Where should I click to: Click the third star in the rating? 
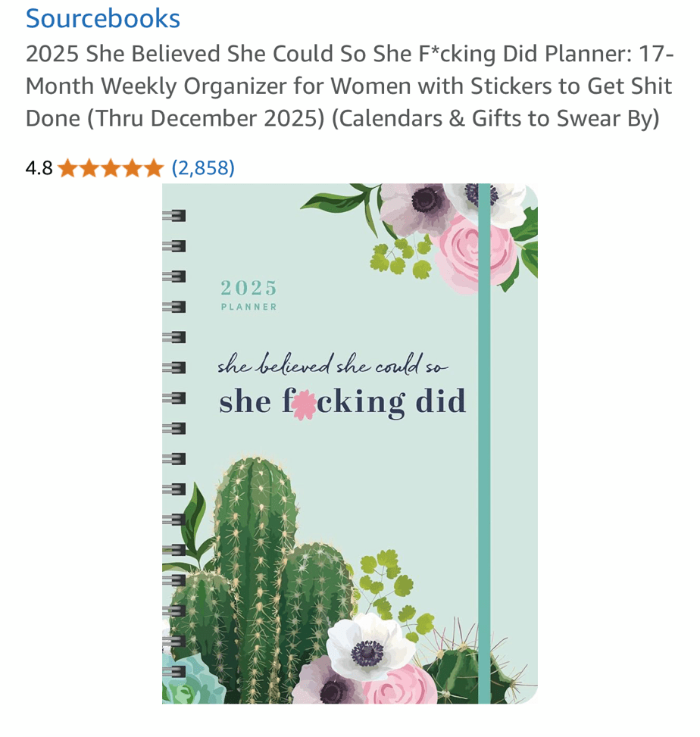110,167
